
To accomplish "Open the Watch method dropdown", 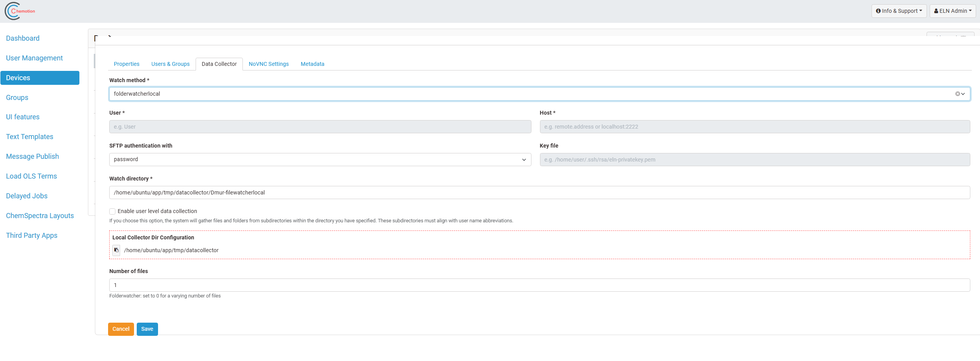I will coord(963,94).
